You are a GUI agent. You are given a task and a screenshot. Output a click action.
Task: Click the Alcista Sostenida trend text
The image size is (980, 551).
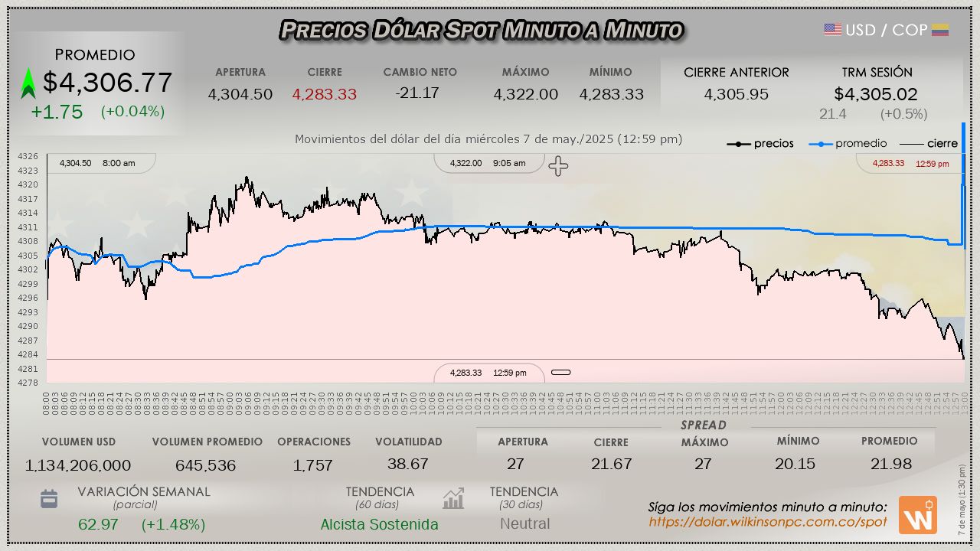click(379, 524)
